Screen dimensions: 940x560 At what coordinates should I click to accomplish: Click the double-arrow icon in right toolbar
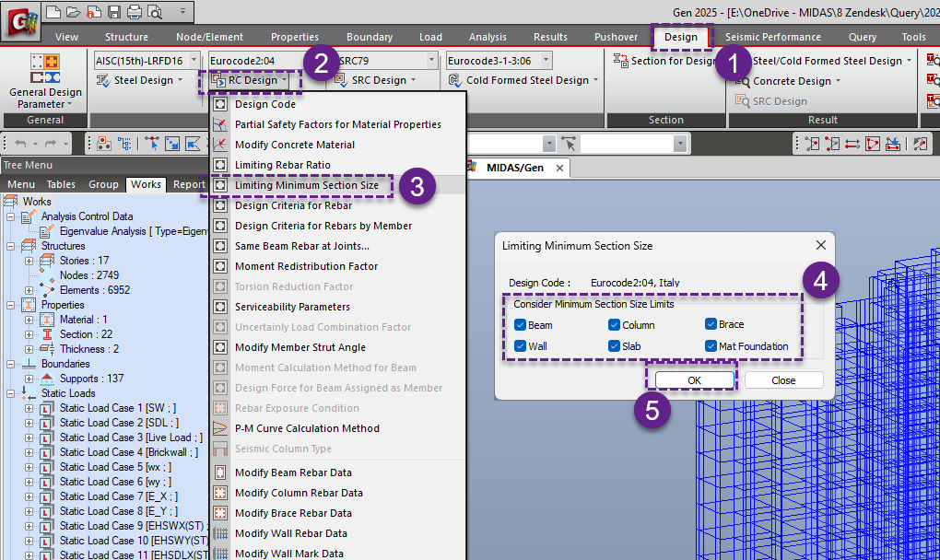point(852,144)
